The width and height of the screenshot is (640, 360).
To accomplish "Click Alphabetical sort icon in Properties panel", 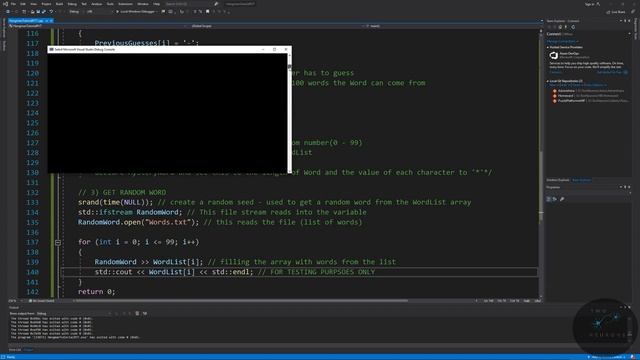I will pos(555,199).
